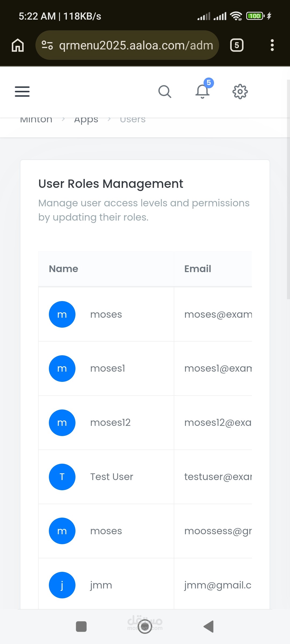Screen dimensions: 290x644
Task: Click the Apps breadcrumb link
Action: [x=86, y=119]
